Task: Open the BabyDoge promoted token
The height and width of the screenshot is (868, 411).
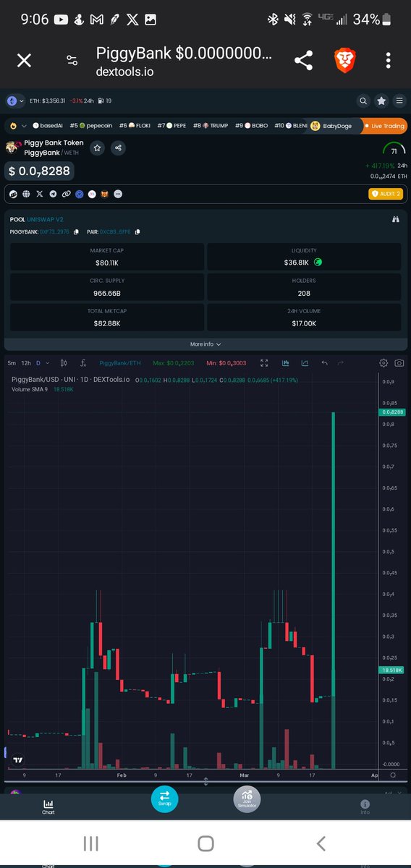Action: point(331,125)
